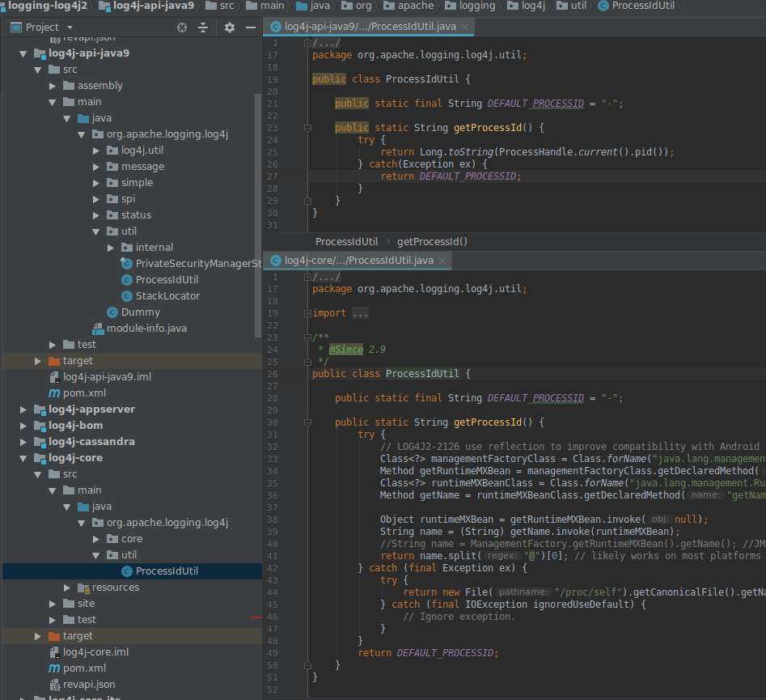Click logging-log4j2 breadcrumb in navigation bar

point(44,6)
